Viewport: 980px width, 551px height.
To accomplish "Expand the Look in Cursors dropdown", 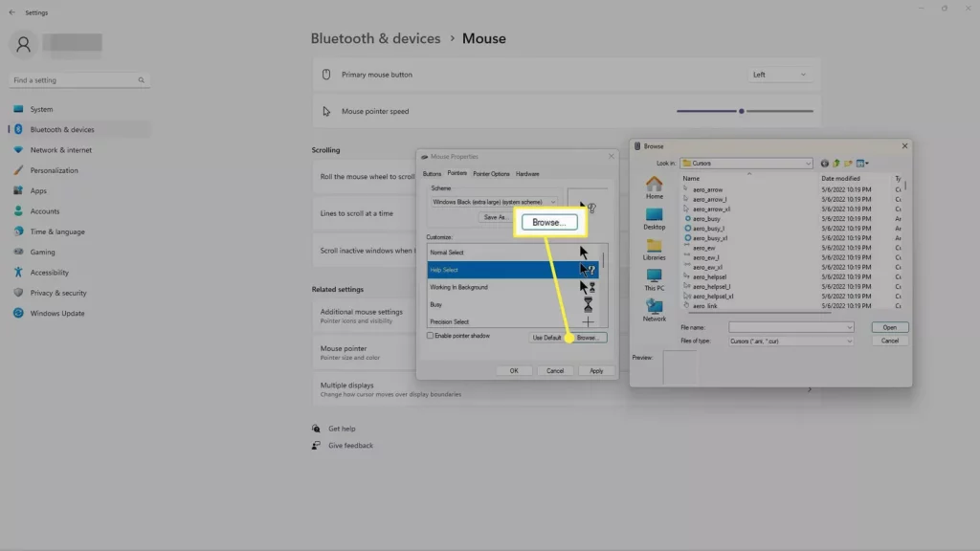I will click(746, 164).
